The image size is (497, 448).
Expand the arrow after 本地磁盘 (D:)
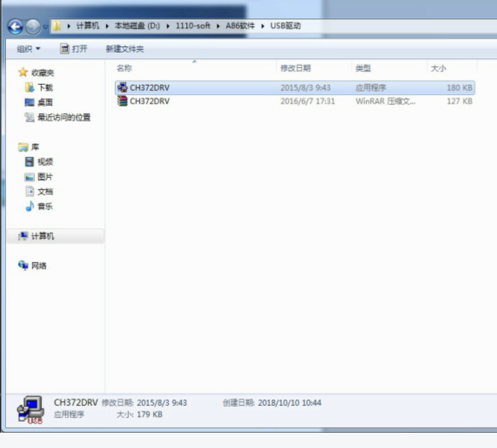168,26
